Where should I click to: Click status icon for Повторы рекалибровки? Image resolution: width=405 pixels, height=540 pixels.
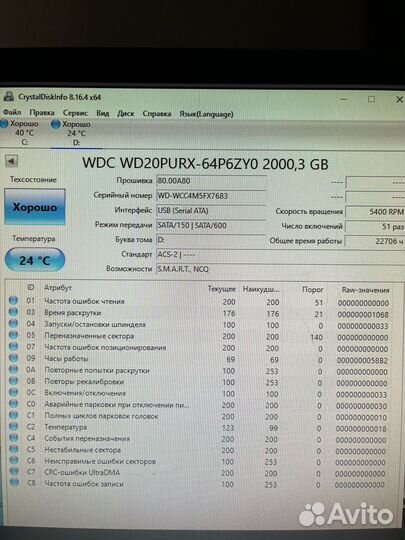[x=13, y=381]
